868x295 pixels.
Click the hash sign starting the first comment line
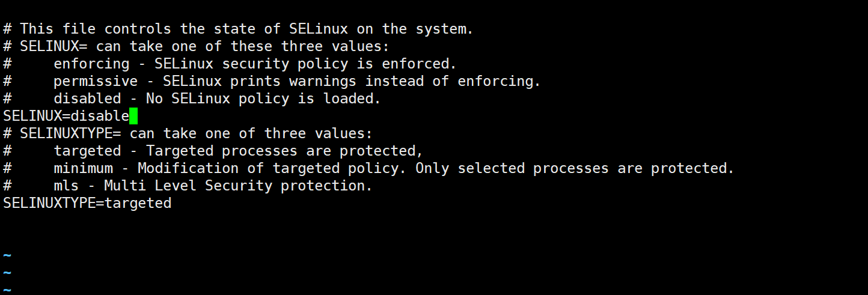click(x=7, y=29)
